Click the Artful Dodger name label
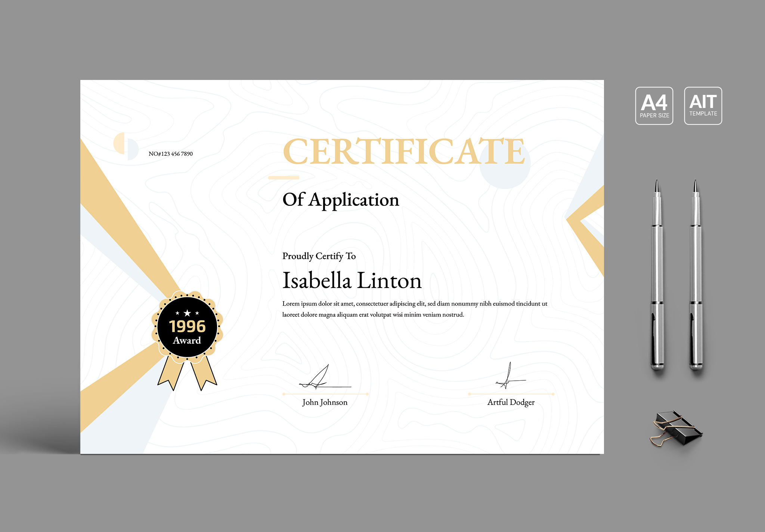Screen dimensions: 765x532 click(x=511, y=402)
